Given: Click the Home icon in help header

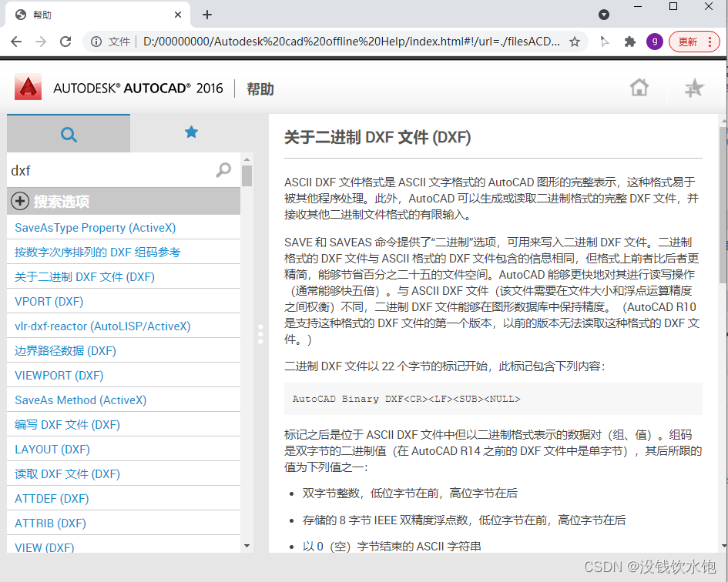Looking at the screenshot, I should [639, 88].
